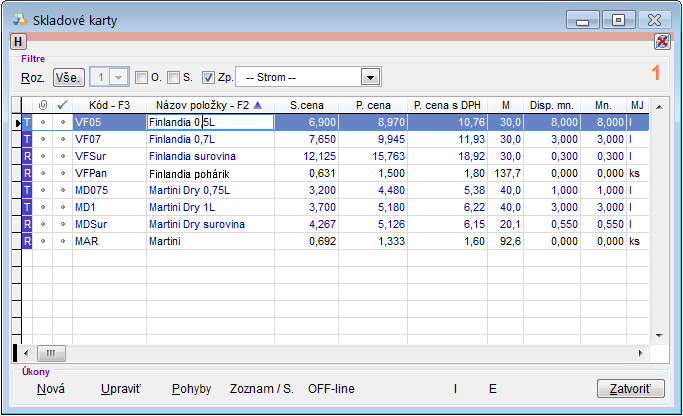Screen dimensions: 683x416
Task: Click the H icon button at top left
Action: [18, 41]
